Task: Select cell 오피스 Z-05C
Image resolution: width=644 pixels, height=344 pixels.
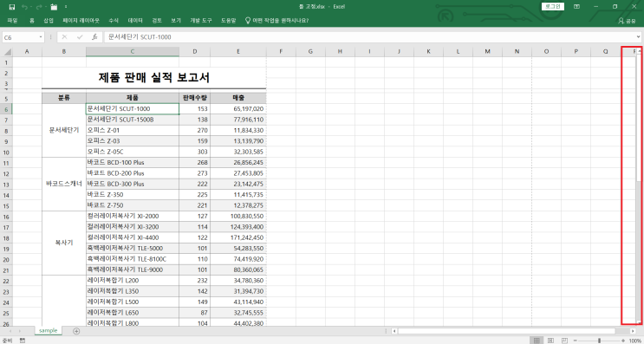Action: tap(133, 152)
